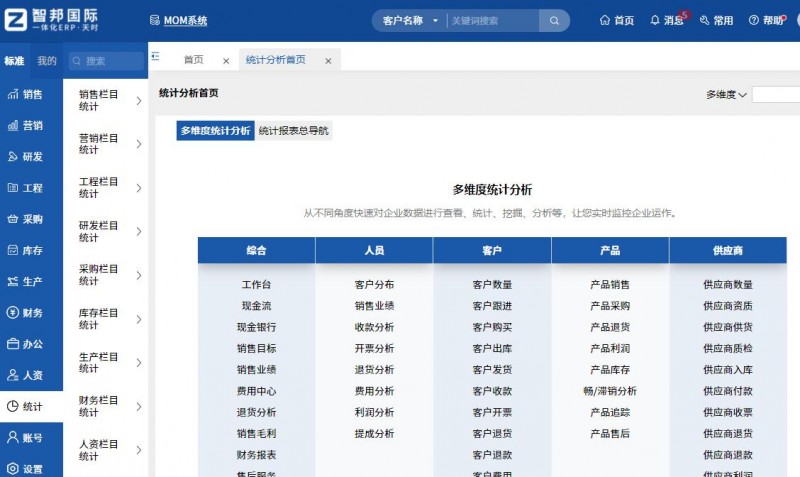This screenshot has width=800, height=477.
Task: Open the 客户名称 search-type dropdown
Action: [x=410, y=20]
